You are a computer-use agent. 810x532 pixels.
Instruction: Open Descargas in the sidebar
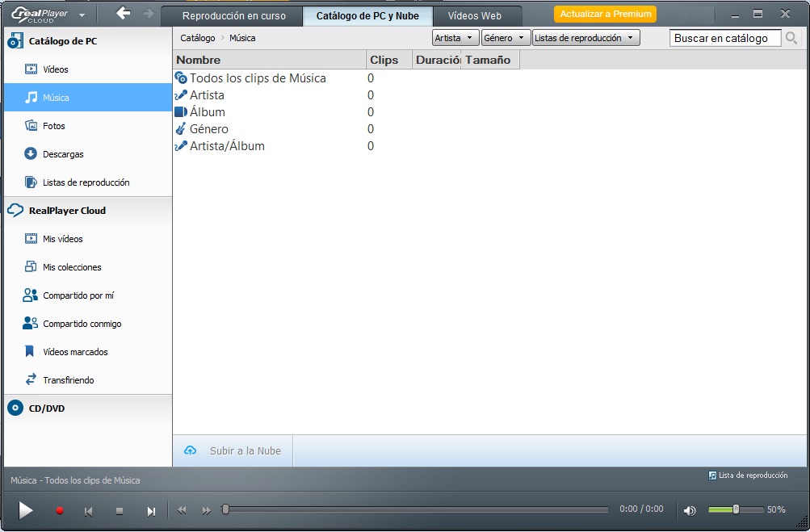(88, 154)
